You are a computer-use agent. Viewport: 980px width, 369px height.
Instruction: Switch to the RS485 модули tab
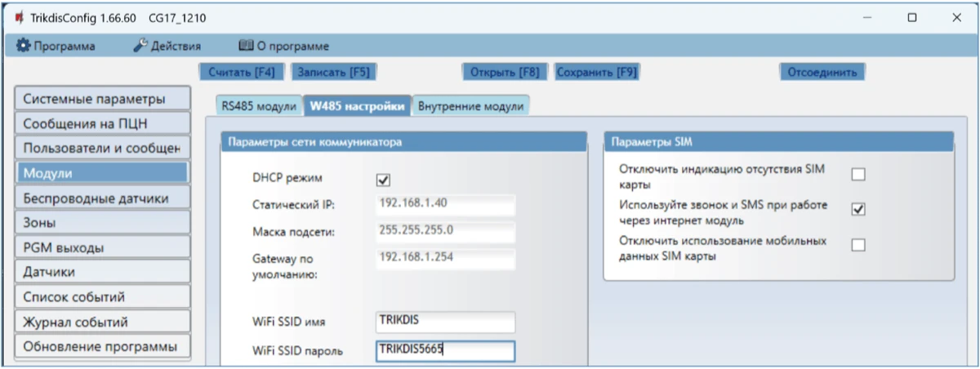(x=259, y=106)
